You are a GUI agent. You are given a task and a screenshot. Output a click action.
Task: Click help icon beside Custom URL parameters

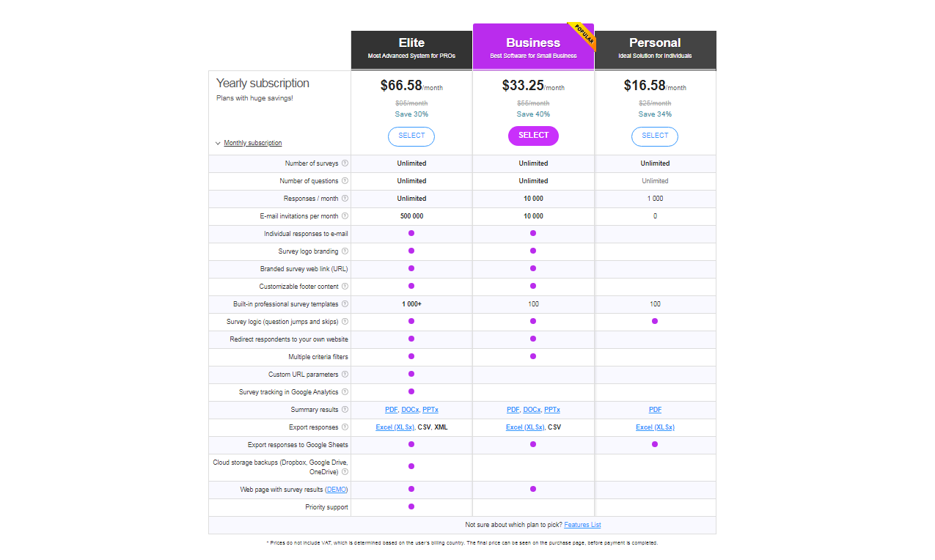coord(345,375)
